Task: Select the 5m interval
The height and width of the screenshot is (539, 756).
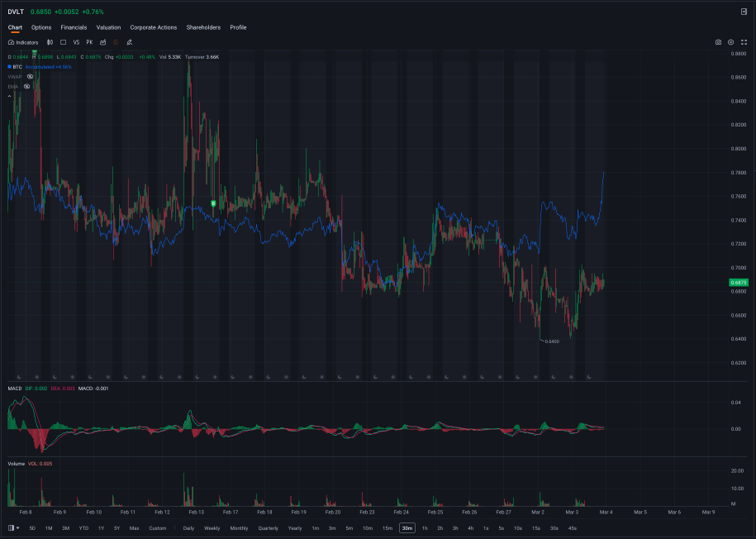Action: pos(349,528)
